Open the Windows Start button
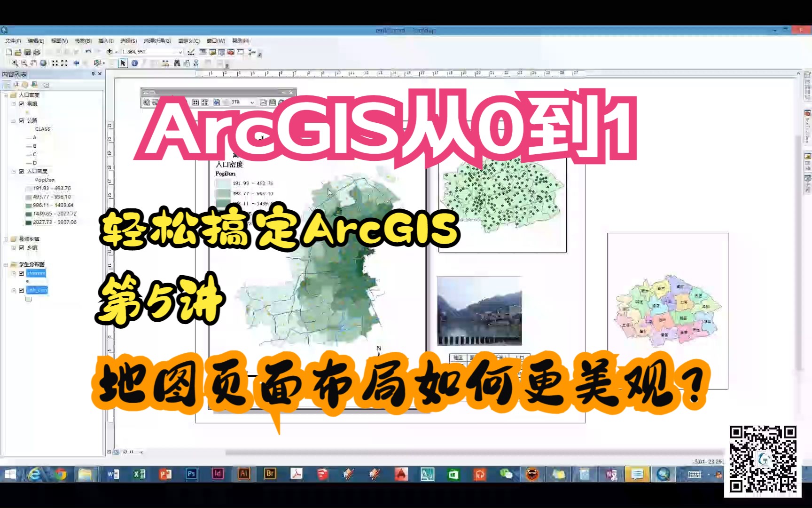The height and width of the screenshot is (508, 812). [10, 474]
